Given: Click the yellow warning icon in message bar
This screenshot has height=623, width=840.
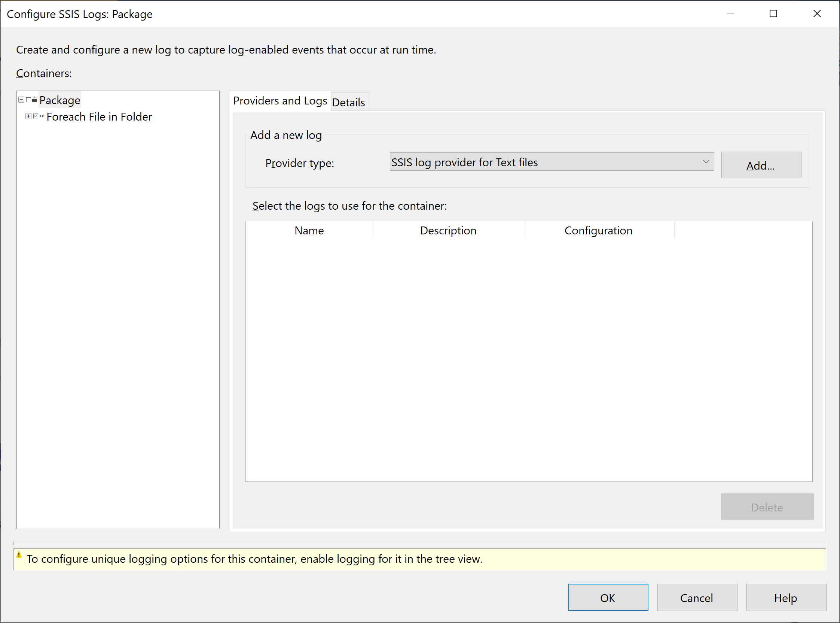Looking at the screenshot, I should pos(19,555).
